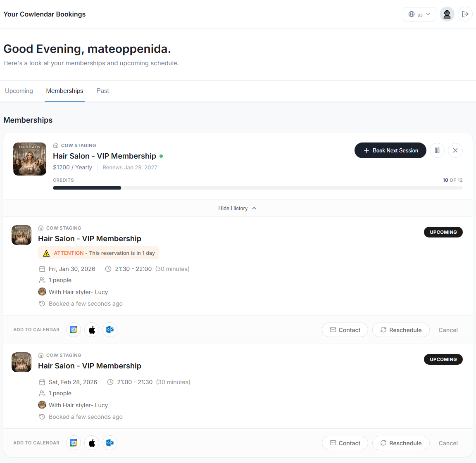Click the membership credits progress bar

pyautogui.click(x=257, y=188)
